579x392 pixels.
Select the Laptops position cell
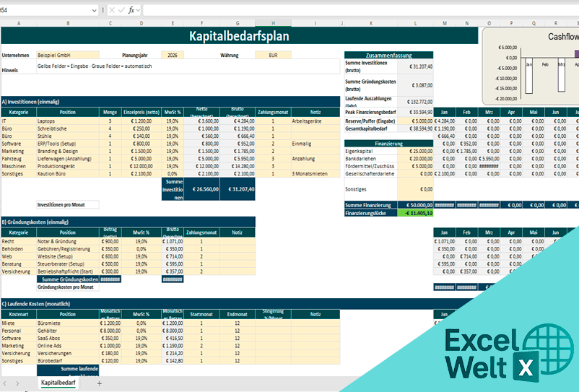point(68,121)
